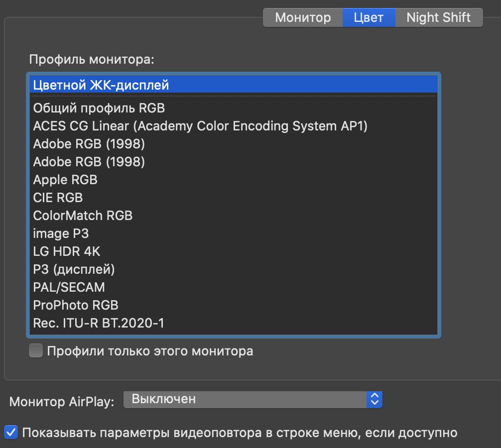This screenshot has height=448, width=501.
Task: Select ColorMatch RGB profile
Action: tap(234, 216)
